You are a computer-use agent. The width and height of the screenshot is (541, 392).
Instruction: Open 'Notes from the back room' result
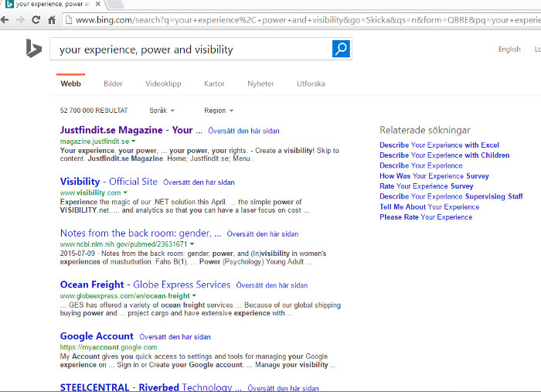[x=141, y=233]
